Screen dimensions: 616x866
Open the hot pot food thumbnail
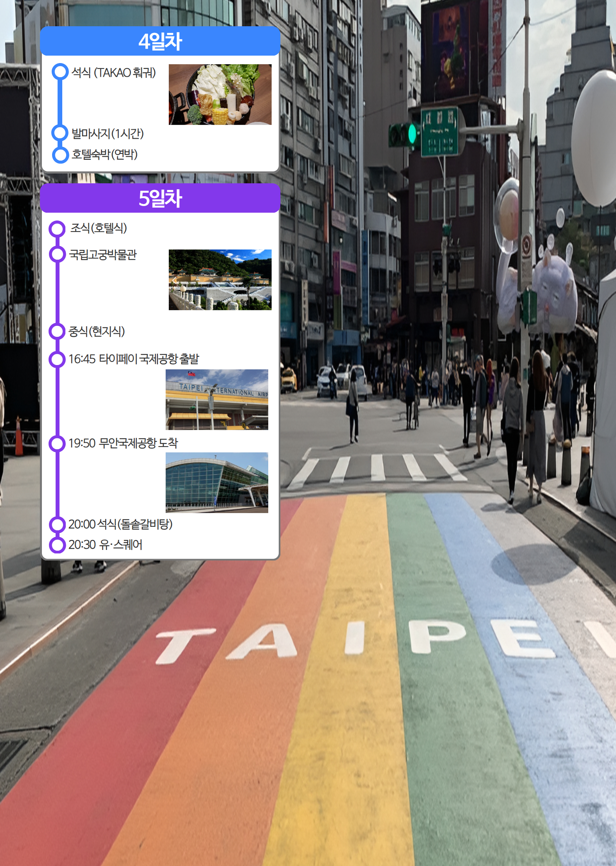[x=220, y=94]
